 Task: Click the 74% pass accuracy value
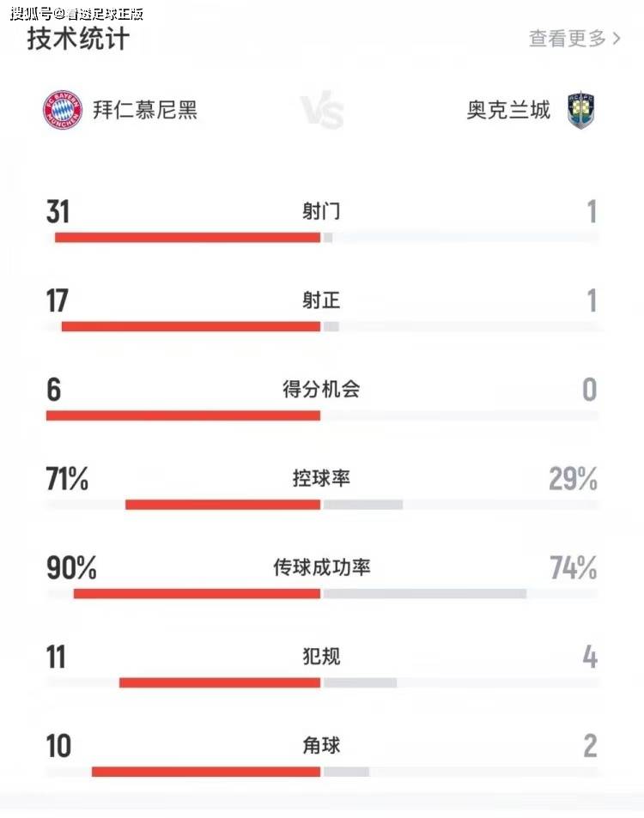573,567
